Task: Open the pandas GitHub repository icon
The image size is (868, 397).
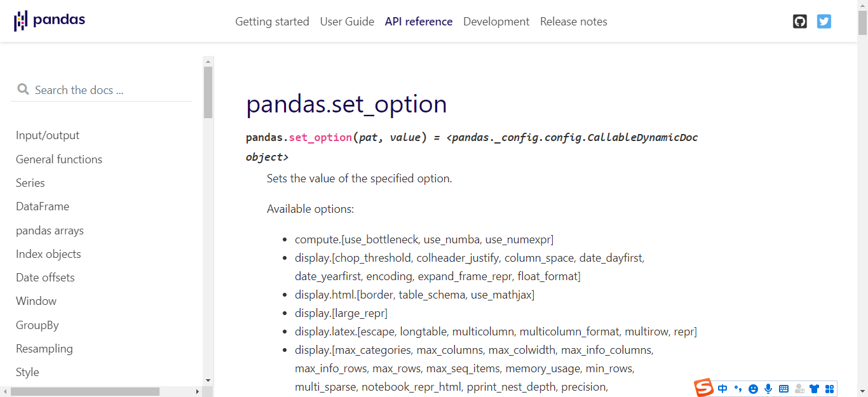Action: (x=800, y=22)
